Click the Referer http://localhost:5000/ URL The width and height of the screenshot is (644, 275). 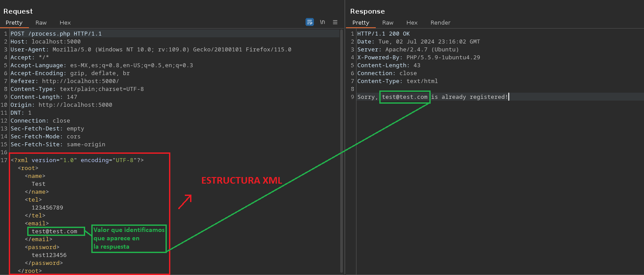[80, 81]
